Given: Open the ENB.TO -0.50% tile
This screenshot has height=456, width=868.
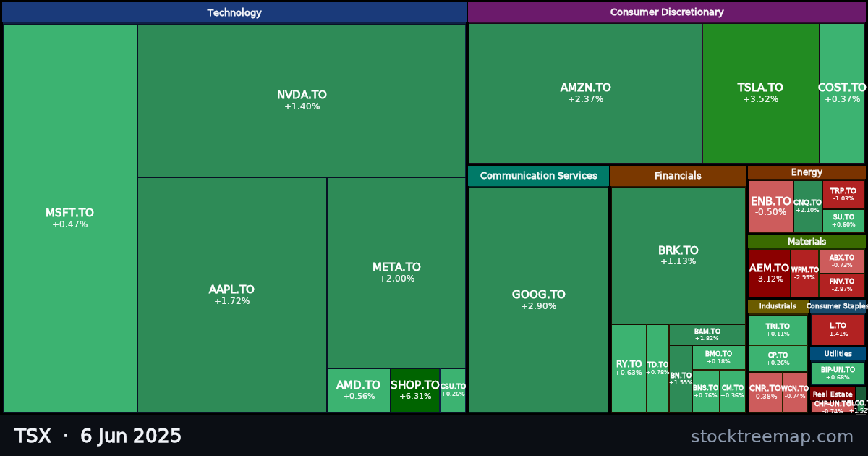Looking at the screenshot, I should click(771, 206).
